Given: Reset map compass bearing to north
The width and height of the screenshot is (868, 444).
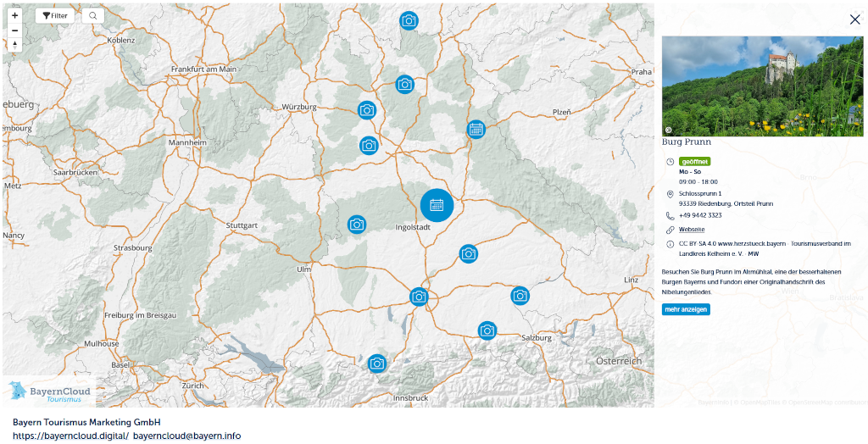Looking at the screenshot, I should pyautogui.click(x=14, y=45).
